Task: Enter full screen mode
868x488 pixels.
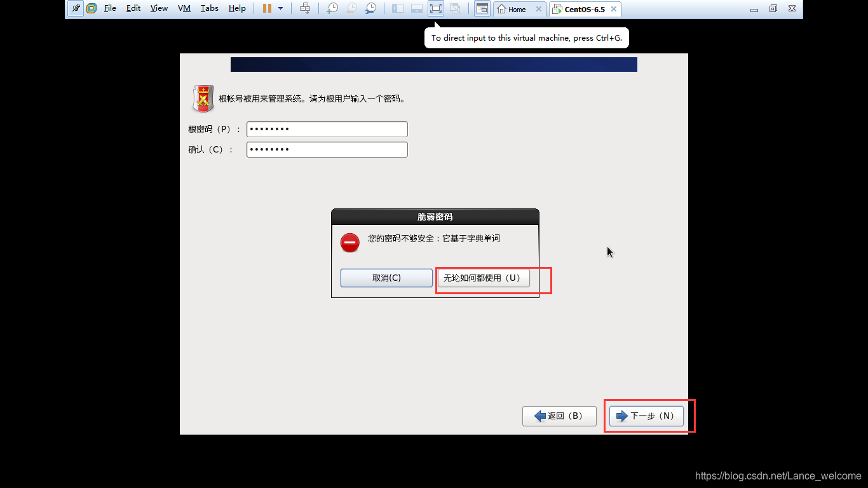Action: 436,9
